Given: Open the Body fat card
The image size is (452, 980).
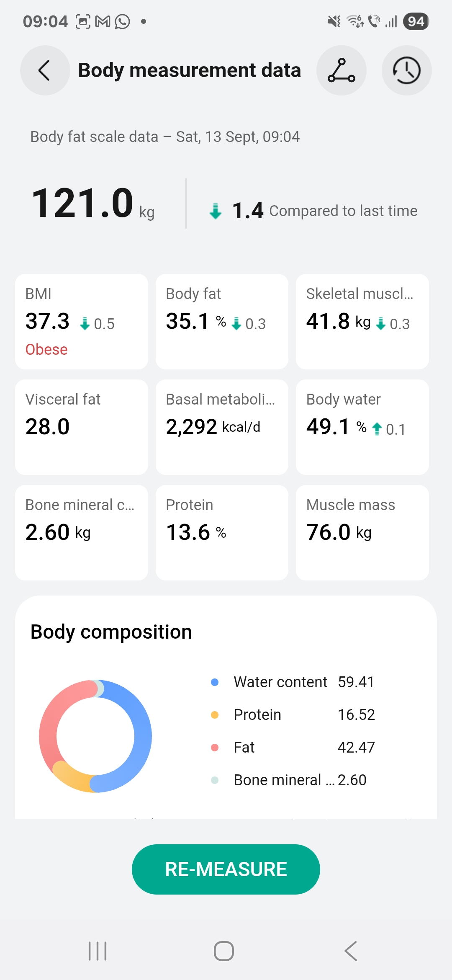Looking at the screenshot, I should point(222,322).
